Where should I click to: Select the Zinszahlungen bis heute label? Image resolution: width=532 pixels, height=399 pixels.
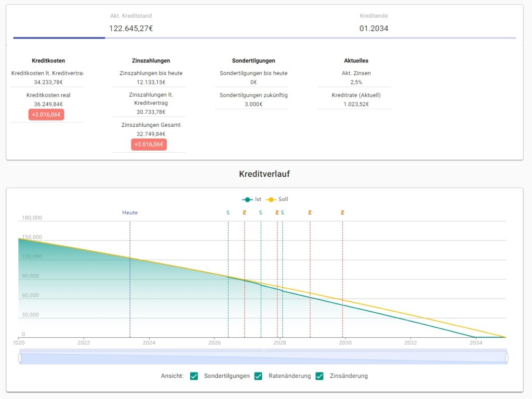pos(151,73)
